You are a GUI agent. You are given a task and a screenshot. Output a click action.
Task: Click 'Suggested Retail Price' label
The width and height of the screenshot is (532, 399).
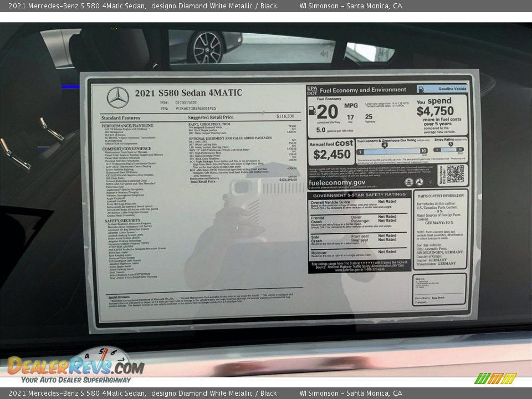tap(211, 117)
